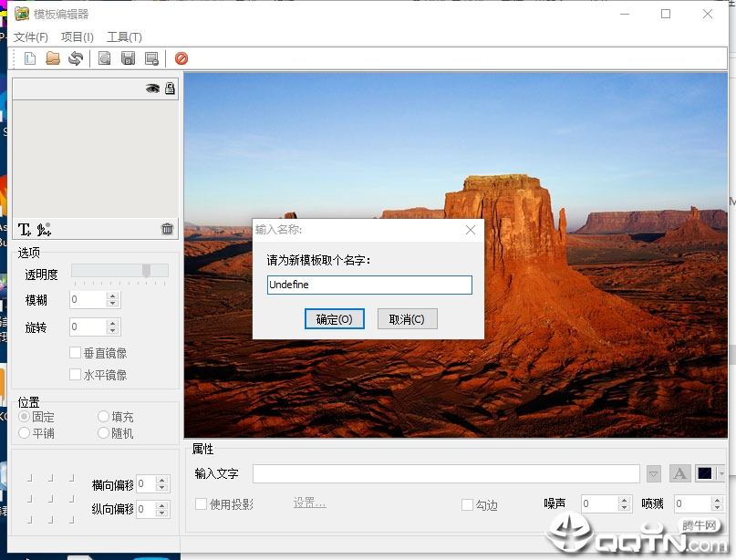This screenshot has height=560, width=736.
Task: Maximize the 模板编辑器 window
Action: tap(666, 14)
